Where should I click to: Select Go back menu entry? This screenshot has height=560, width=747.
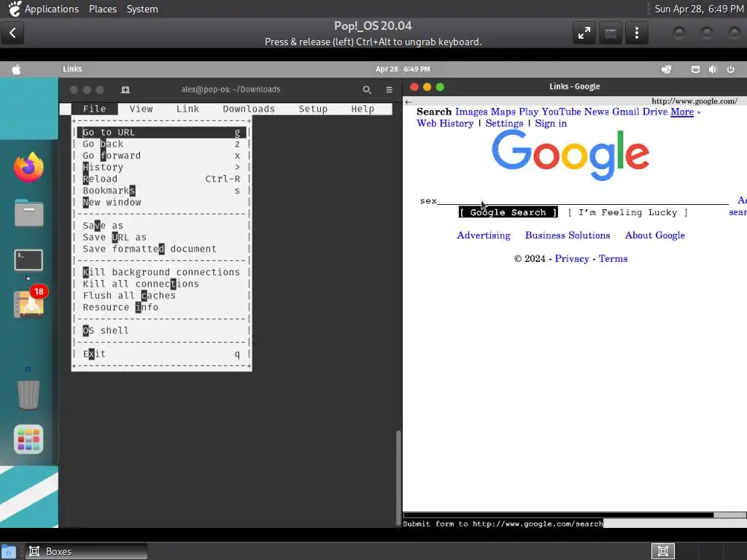click(x=161, y=144)
